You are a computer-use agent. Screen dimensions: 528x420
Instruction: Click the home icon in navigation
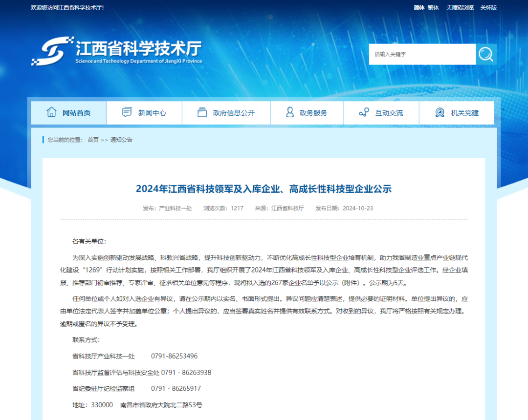(x=51, y=112)
